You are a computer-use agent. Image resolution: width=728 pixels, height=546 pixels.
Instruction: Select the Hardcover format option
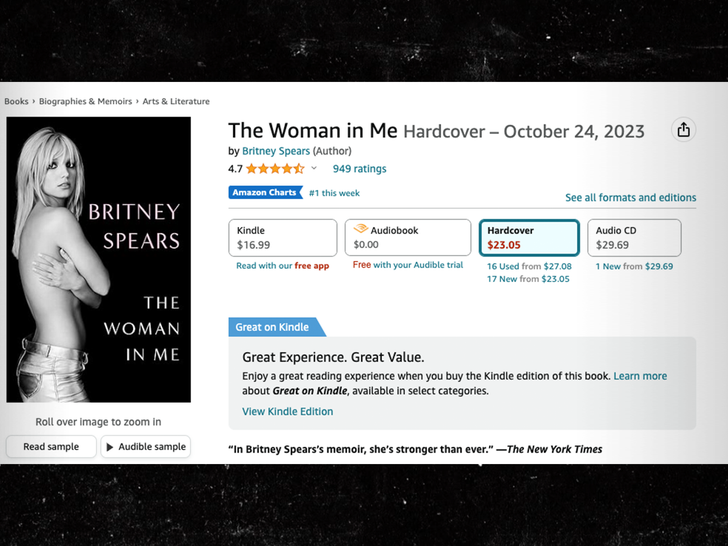[529, 238]
